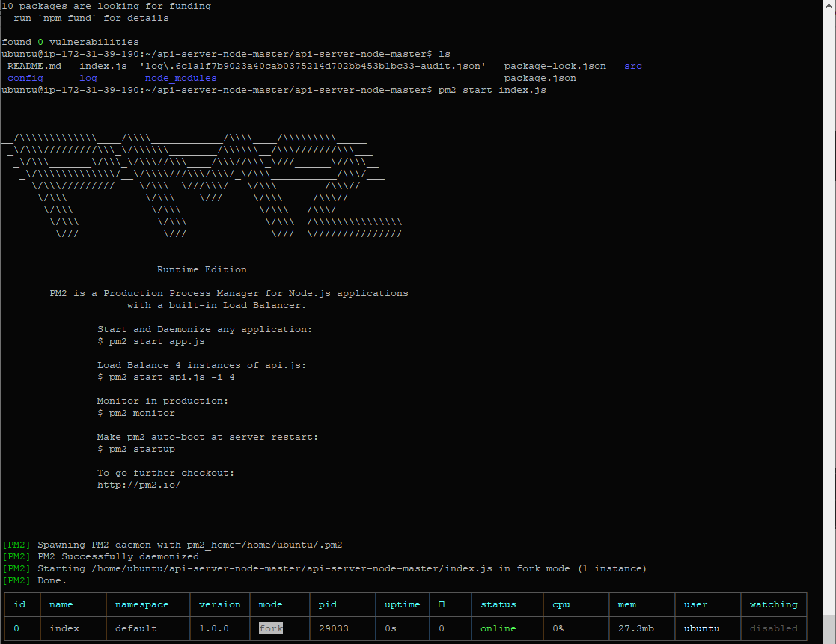Click the 'index' process name cell
The image size is (836, 644).
tap(64, 628)
